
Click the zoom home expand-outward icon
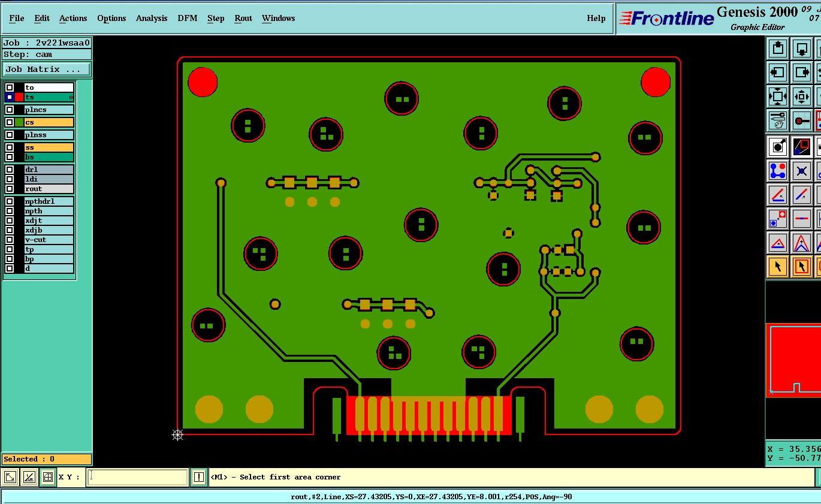pos(777,96)
